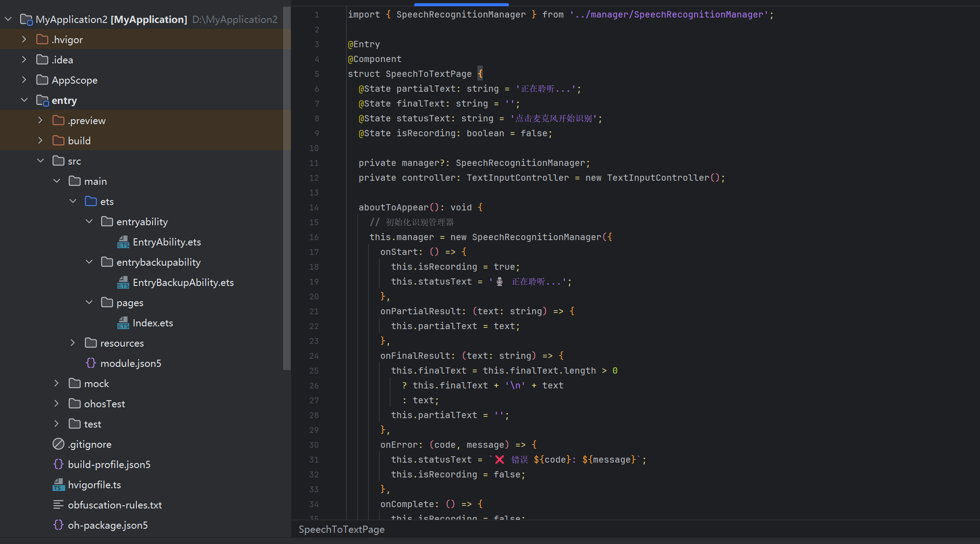Collapse the entrybackupability folder arrow
This screenshot has width=980, height=544.
[89, 262]
